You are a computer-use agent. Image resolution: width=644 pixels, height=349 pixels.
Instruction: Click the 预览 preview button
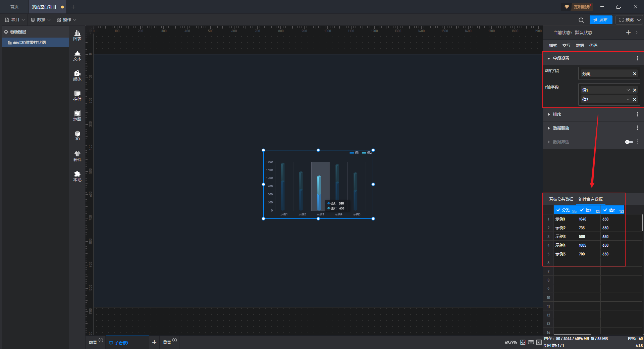click(626, 20)
